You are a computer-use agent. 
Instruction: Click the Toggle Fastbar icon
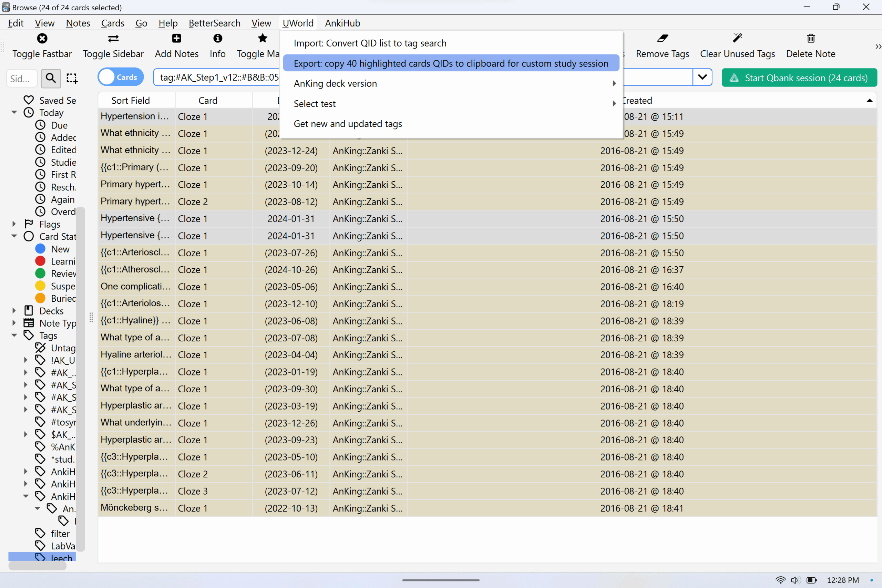tap(42, 38)
